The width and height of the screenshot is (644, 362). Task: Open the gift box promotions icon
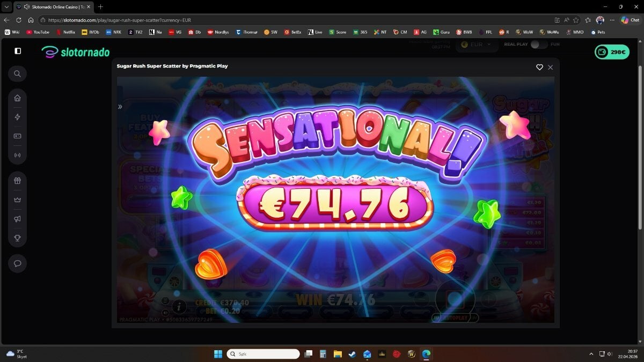[18, 181]
